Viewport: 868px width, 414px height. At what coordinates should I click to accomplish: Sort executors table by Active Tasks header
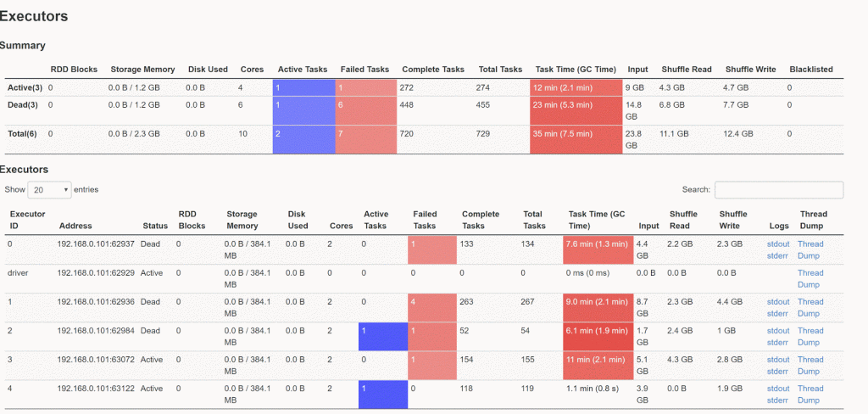376,220
